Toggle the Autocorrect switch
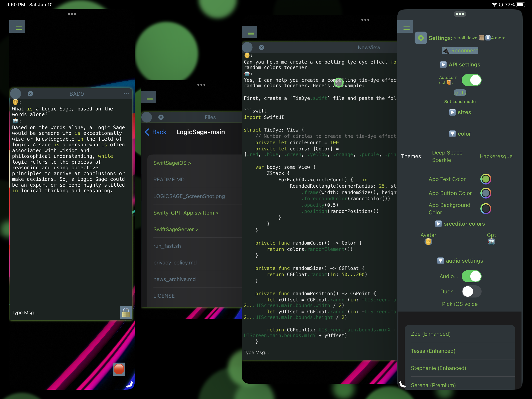 point(471,80)
